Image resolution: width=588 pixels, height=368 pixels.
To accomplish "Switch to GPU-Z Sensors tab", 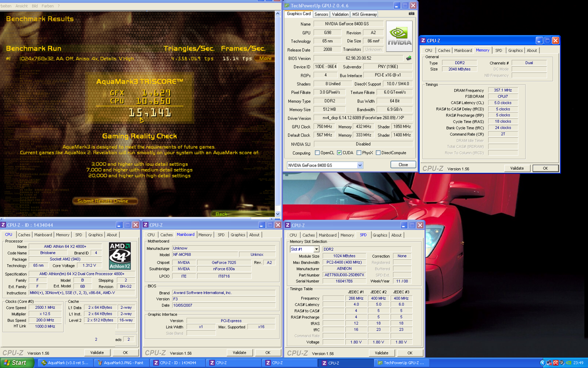I will 321,14.
